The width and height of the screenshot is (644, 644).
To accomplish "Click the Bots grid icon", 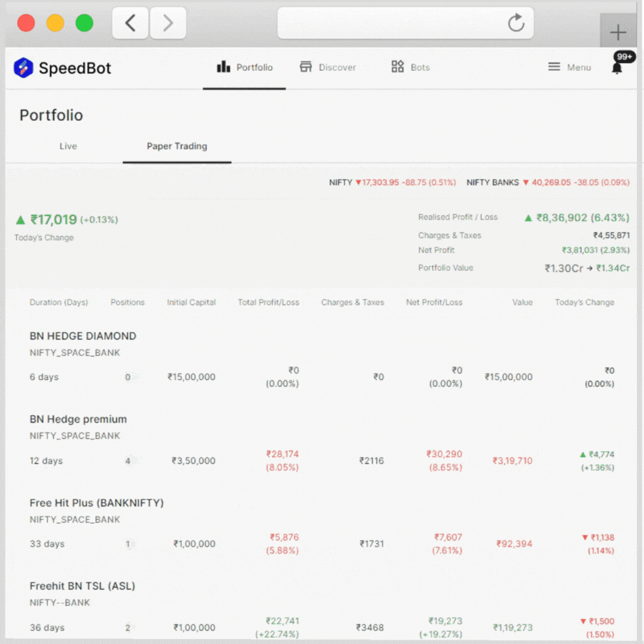I will click(397, 67).
